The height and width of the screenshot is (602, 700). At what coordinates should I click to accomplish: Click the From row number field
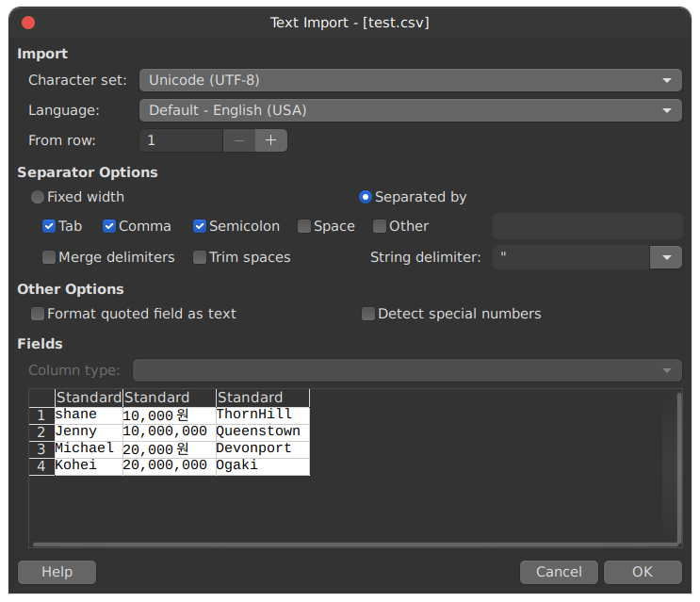181,140
